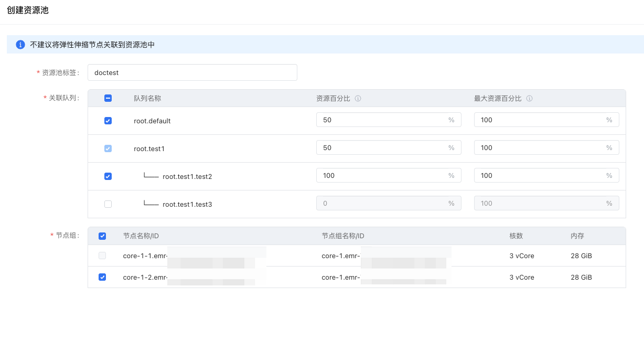
Task: Click node group name in core-1-2 row
Action: 341,277
